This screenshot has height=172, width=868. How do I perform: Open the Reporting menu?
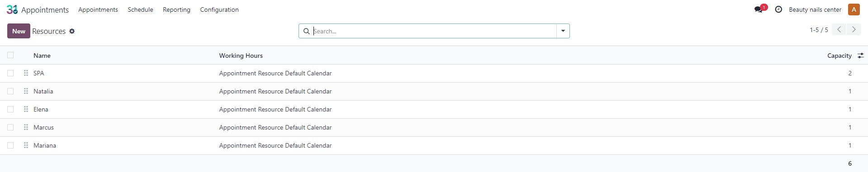[x=176, y=9]
